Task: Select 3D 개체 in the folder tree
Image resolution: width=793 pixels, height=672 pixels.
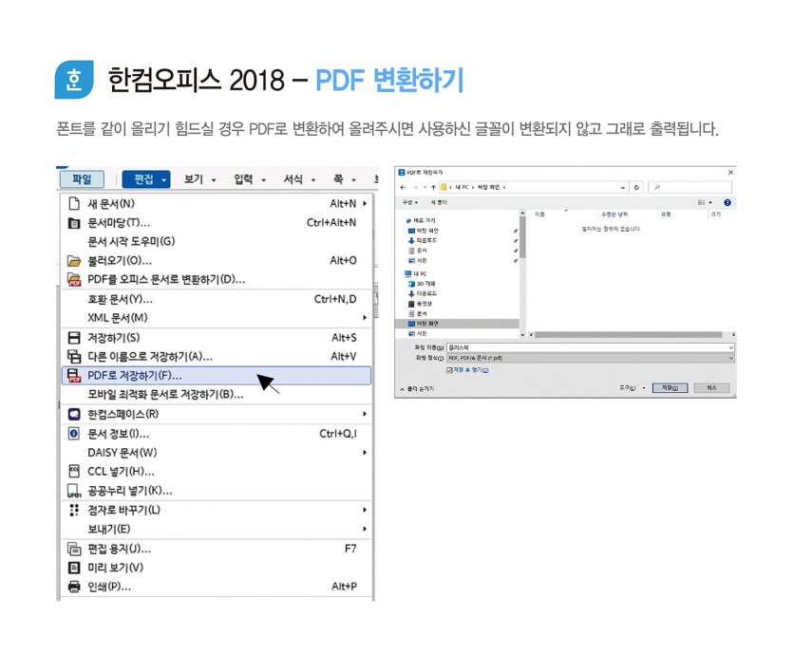Action: [x=422, y=284]
